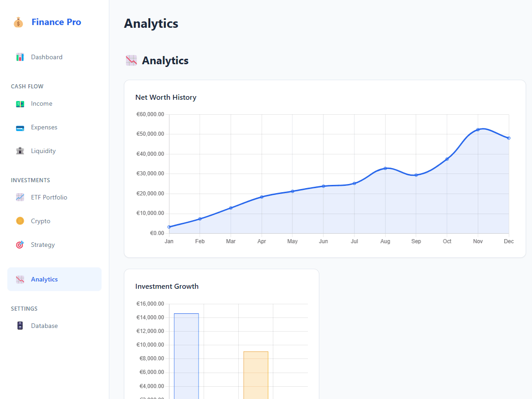Click the Finance Pro title link
The image size is (532, 399).
pyautogui.click(x=56, y=22)
